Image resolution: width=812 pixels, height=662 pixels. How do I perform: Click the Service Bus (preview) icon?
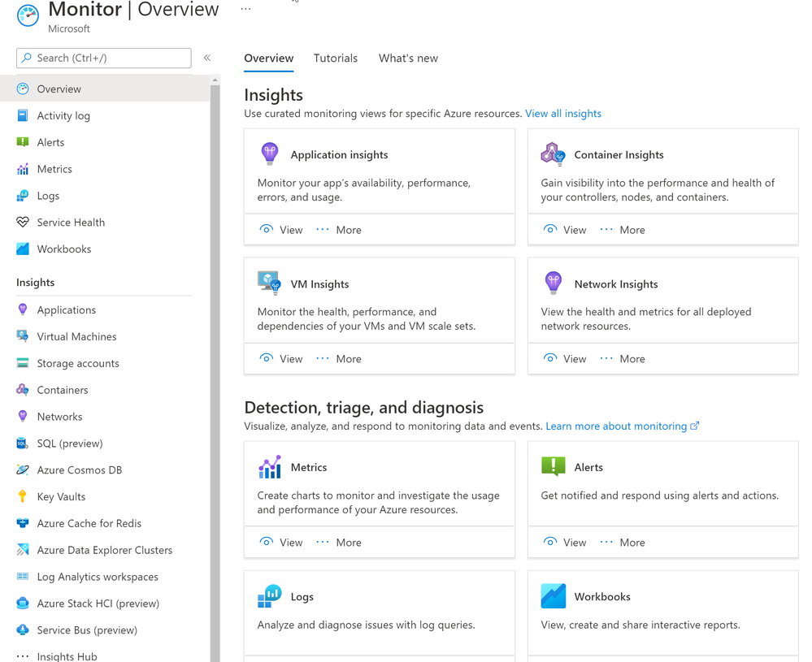pyautogui.click(x=23, y=630)
